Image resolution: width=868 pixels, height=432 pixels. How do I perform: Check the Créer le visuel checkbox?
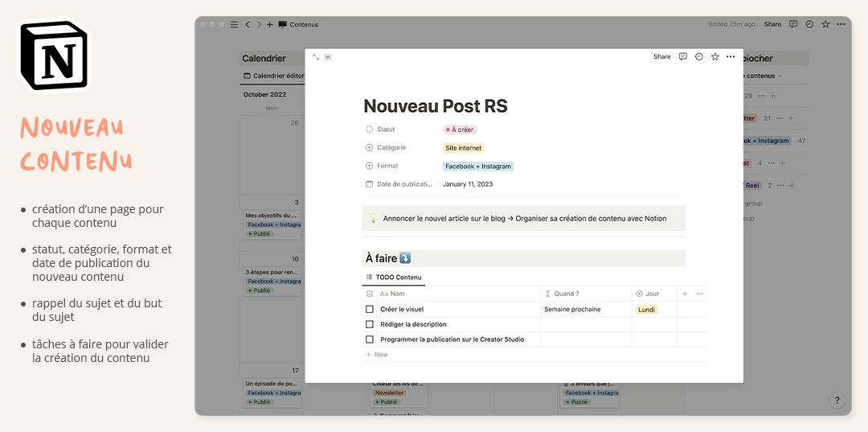(x=369, y=309)
